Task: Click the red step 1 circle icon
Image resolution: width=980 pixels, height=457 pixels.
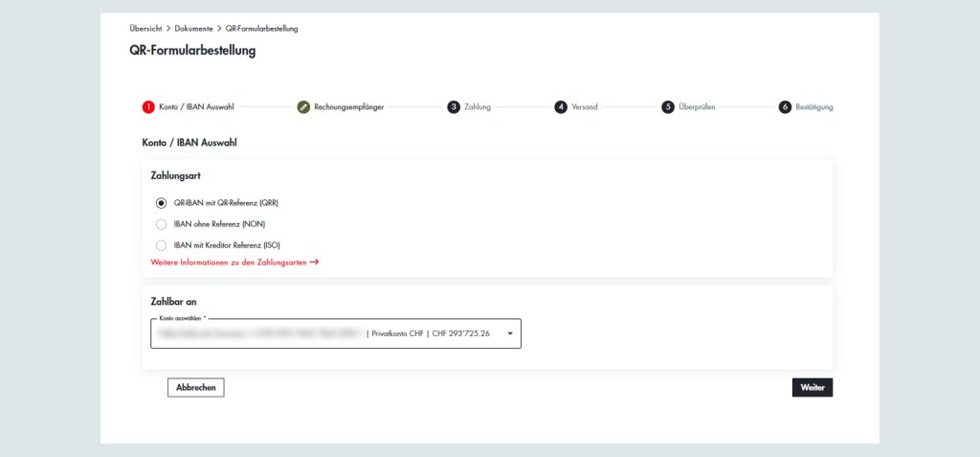Action: pyautogui.click(x=148, y=106)
